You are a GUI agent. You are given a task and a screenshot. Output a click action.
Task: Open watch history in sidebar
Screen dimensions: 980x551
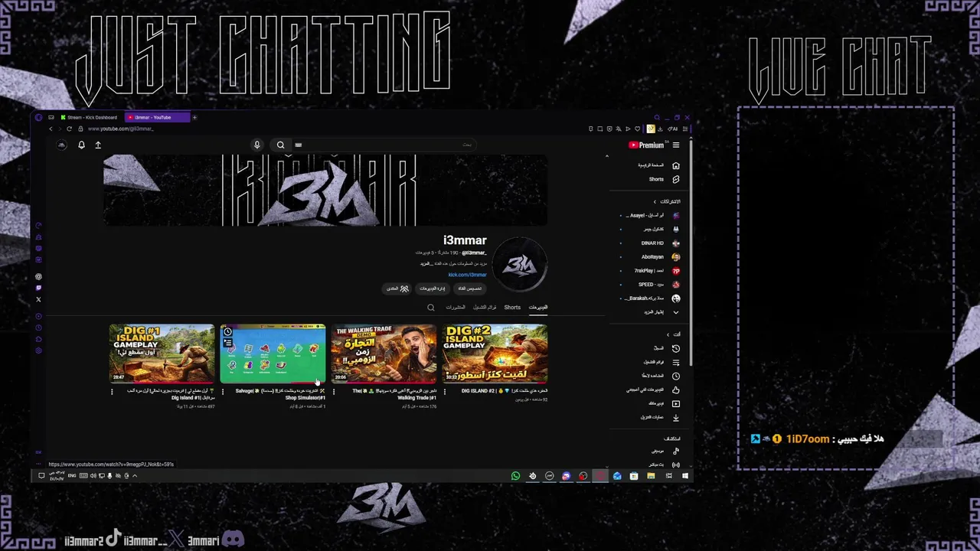(676, 348)
